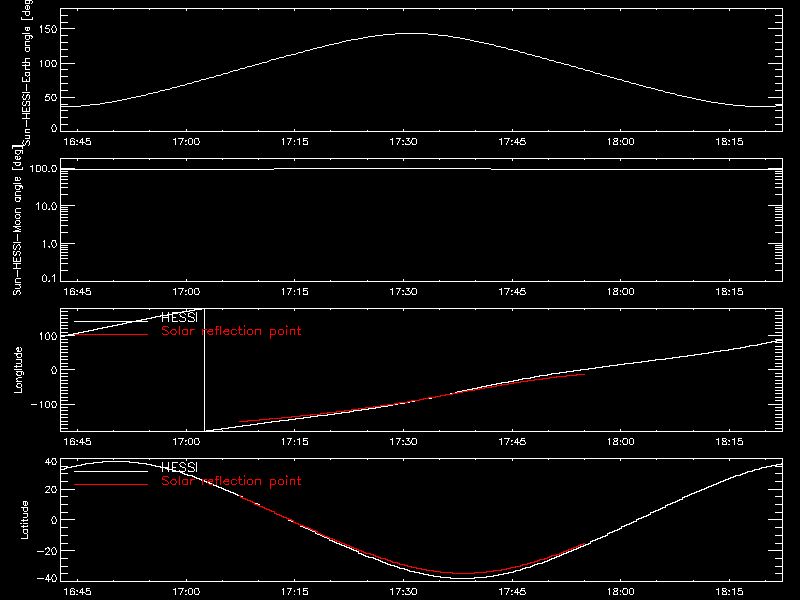This screenshot has width=800, height=600.
Task: Click the red Solar reflection point label in the Latitude plot
Action: (231, 481)
